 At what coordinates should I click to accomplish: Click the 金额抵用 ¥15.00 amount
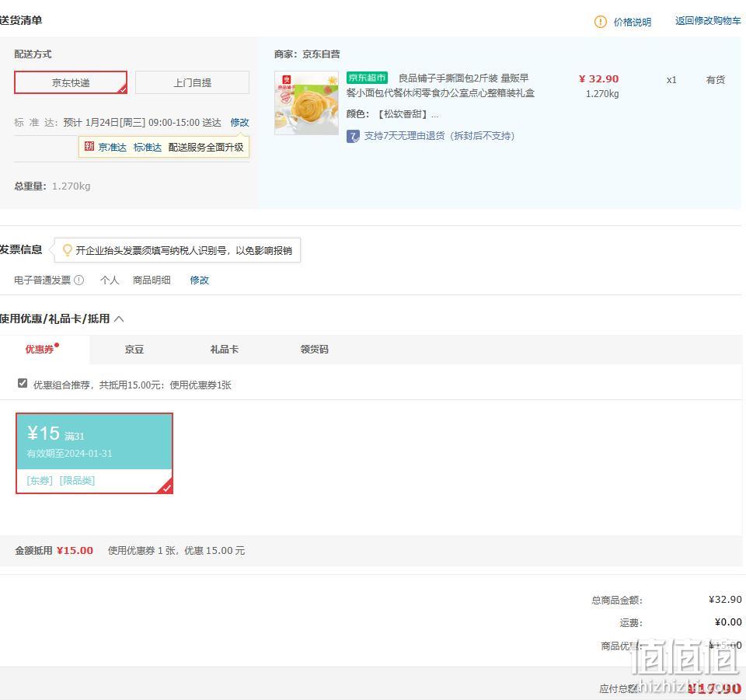(x=75, y=551)
